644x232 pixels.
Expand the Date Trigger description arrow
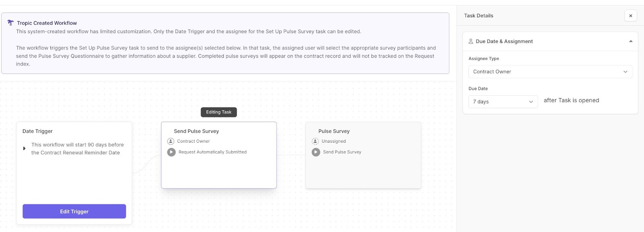coord(24,148)
